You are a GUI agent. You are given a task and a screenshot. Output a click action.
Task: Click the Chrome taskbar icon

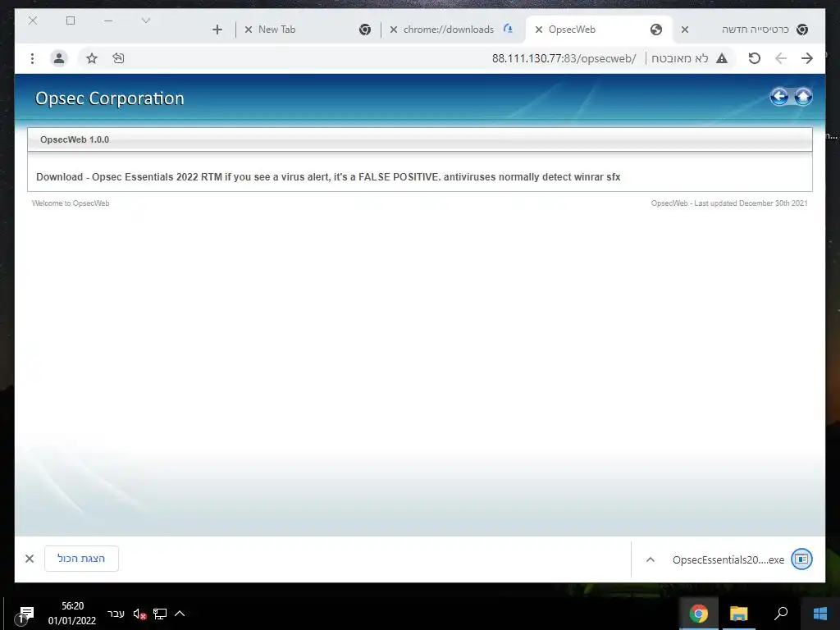pos(699,614)
